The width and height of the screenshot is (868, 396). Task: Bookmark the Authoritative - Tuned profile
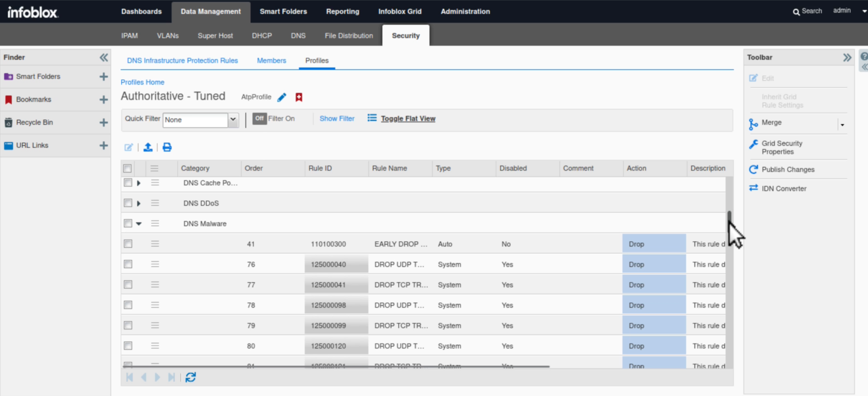pos(298,97)
